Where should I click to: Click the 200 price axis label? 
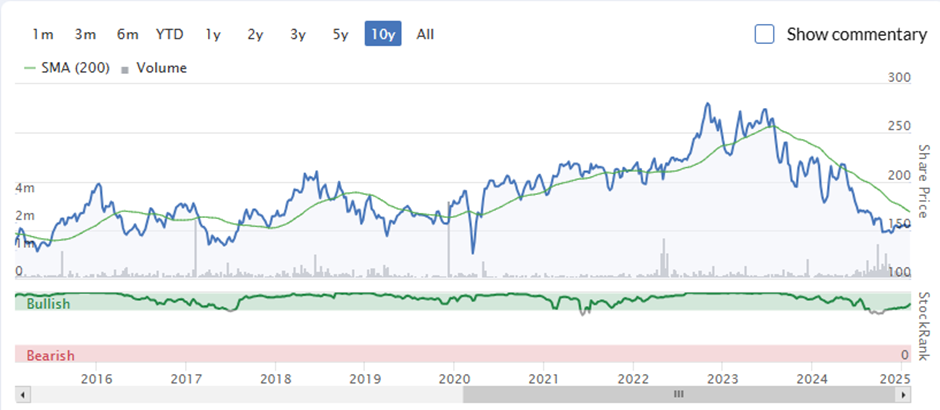point(900,176)
